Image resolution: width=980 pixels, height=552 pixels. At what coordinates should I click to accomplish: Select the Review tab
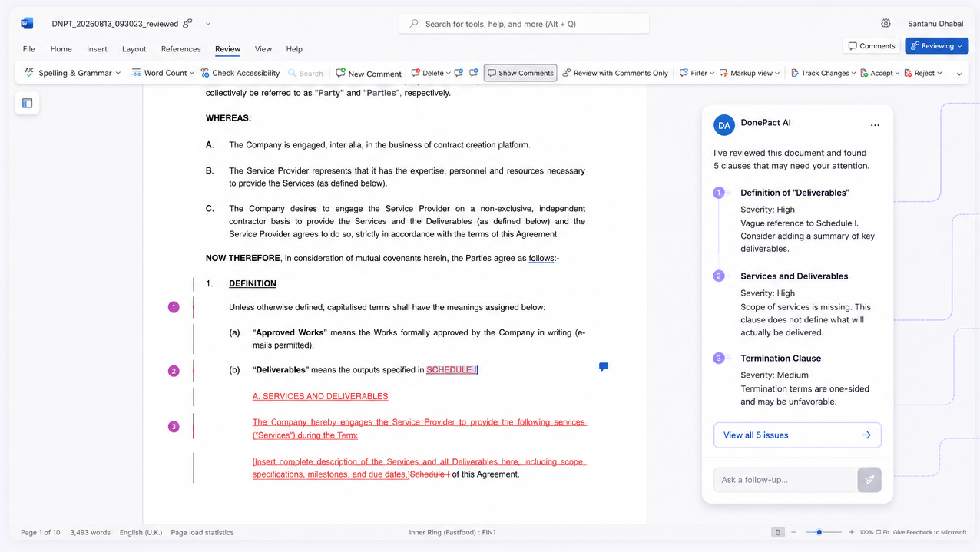228,49
